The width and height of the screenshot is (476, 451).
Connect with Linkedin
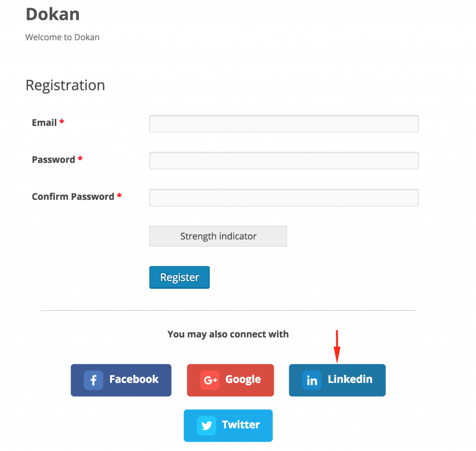(337, 380)
